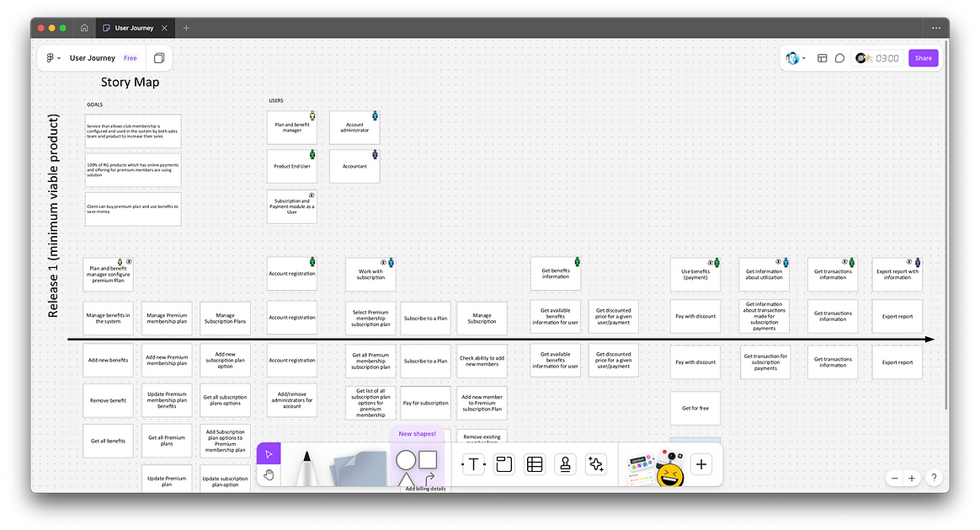Select the Sticky note tool
The image size is (980, 530).
click(x=360, y=468)
